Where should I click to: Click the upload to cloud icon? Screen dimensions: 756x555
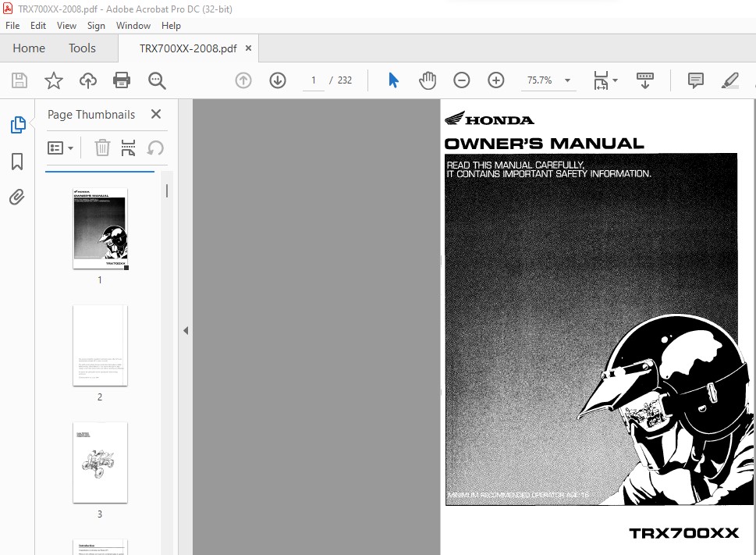(87, 80)
